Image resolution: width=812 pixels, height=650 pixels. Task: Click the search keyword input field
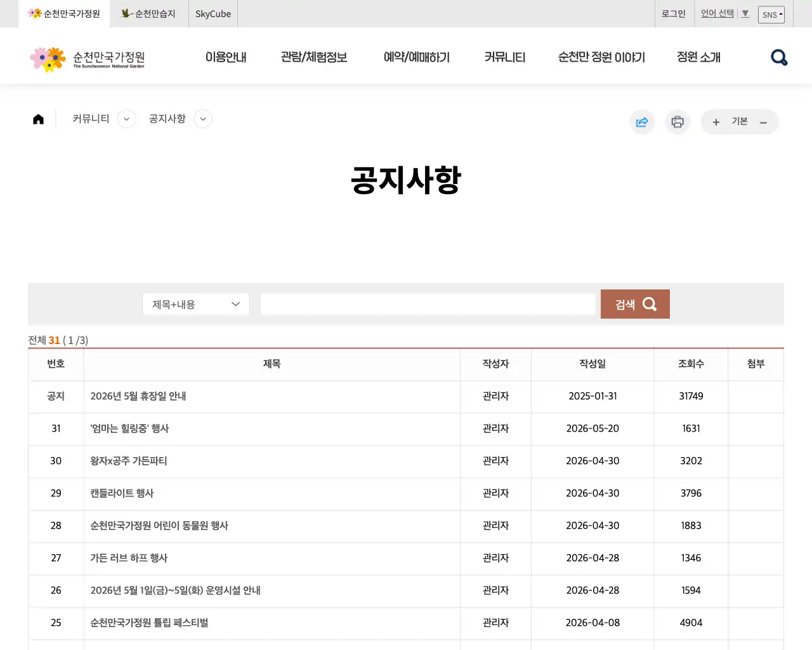[428, 304]
